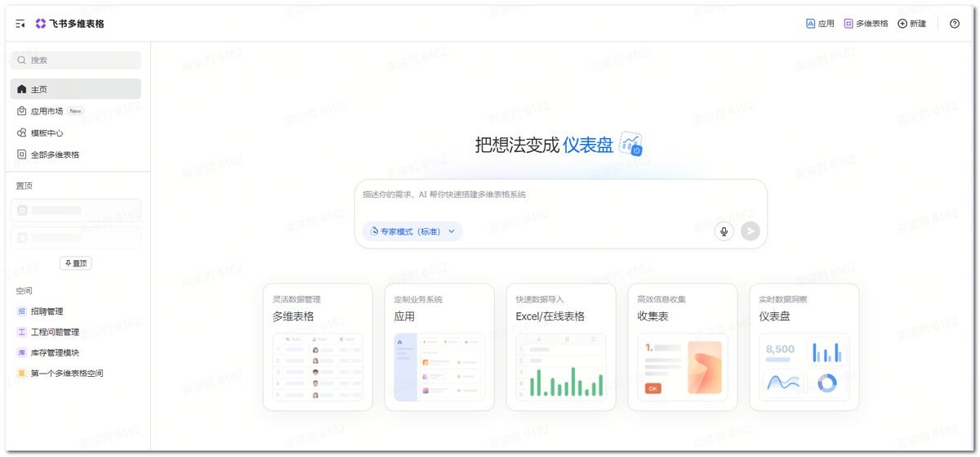980x457 pixels.
Task: Click the 置顶 section label
Action: point(24,186)
